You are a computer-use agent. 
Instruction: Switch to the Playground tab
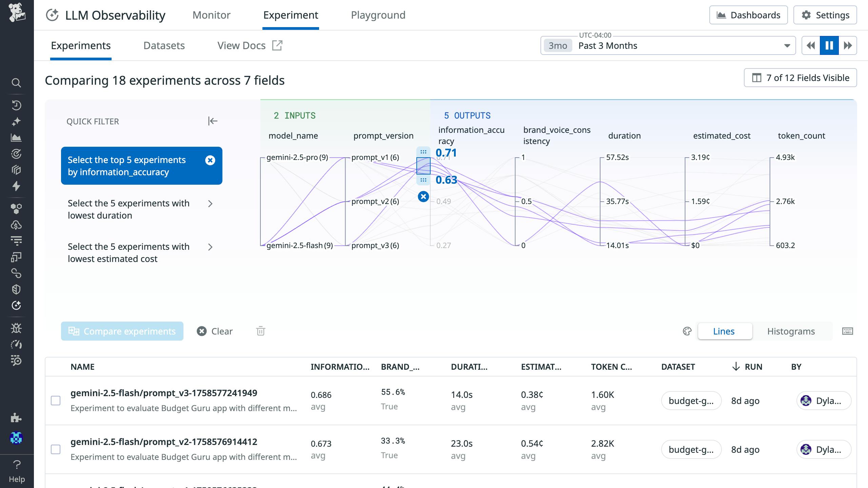378,15
